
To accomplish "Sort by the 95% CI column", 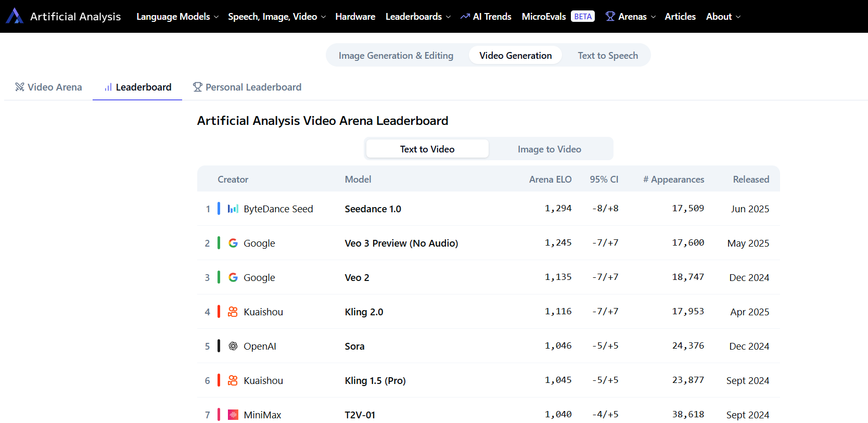I will [x=604, y=180].
